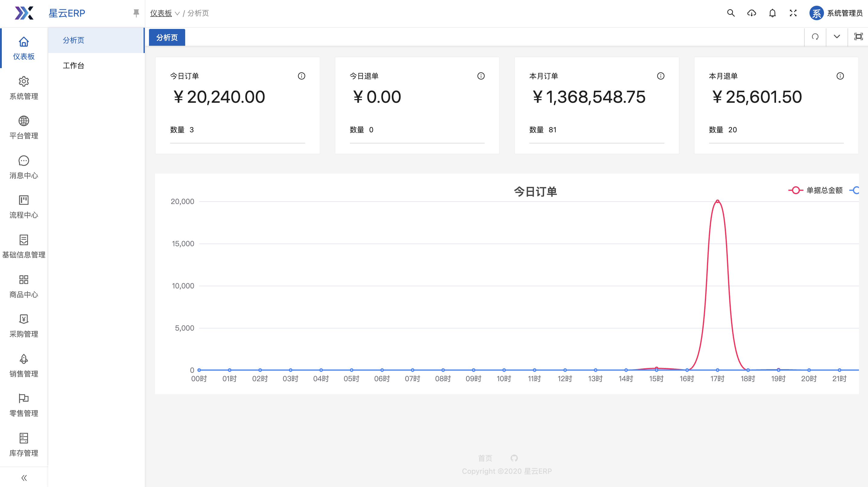Click the cloud download icon

(751, 13)
